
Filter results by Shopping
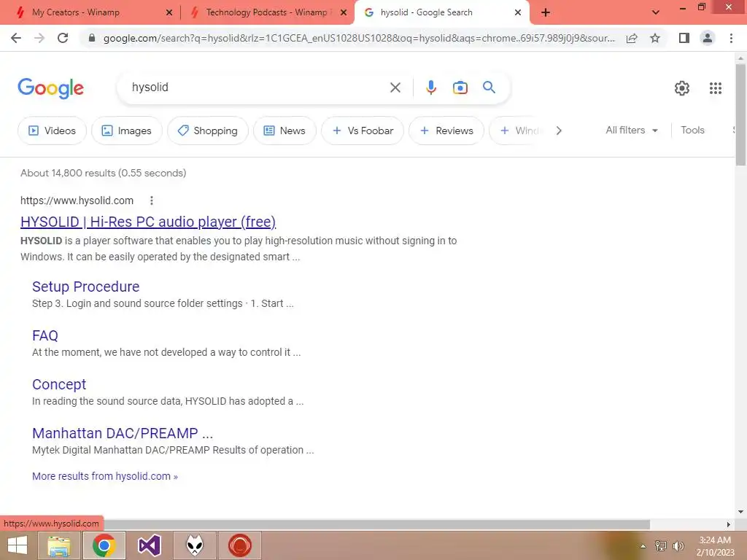(x=208, y=131)
